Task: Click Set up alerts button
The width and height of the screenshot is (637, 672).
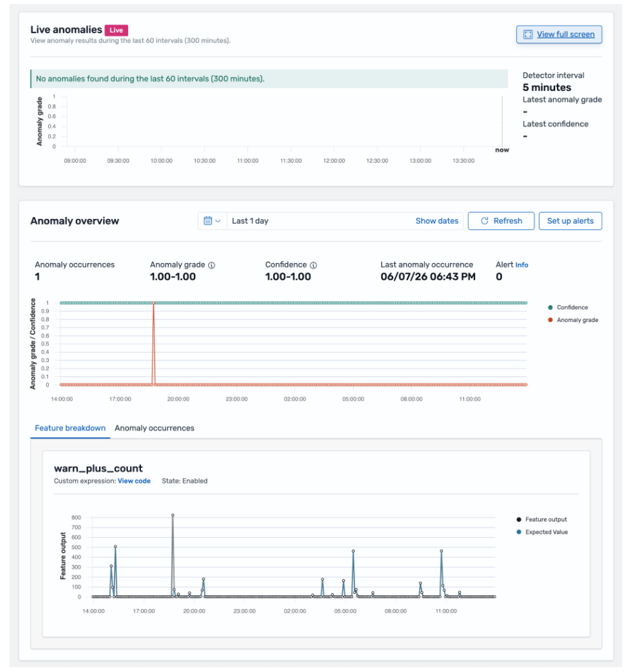Action: pyautogui.click(x=570, y=220)
